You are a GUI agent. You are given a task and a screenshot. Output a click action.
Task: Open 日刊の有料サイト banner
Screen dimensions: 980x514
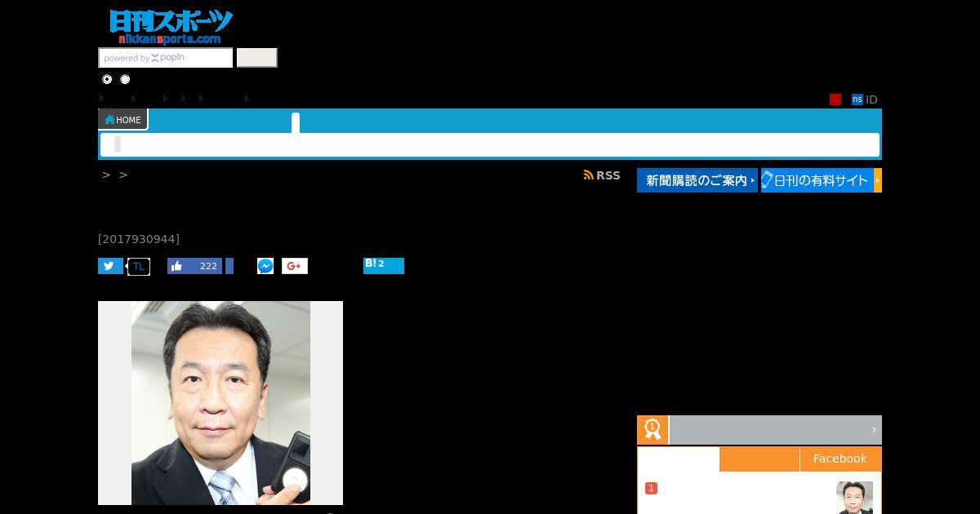(x=822, y=180)
